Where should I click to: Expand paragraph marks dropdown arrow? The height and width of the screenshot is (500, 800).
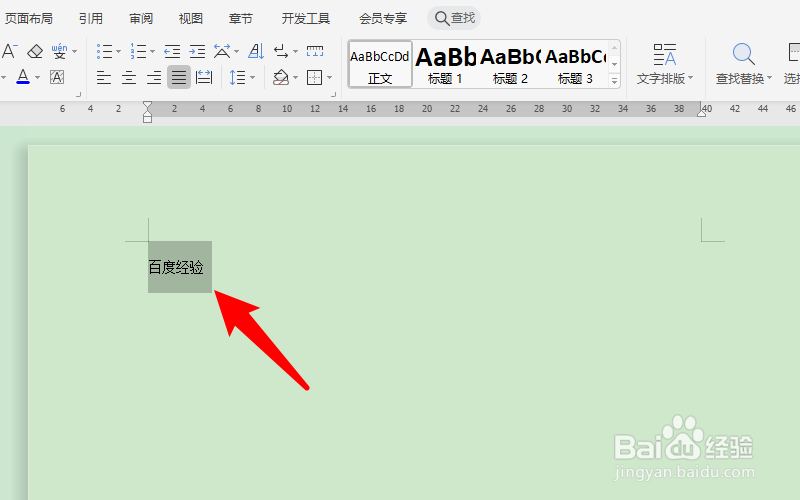point(295,51)
